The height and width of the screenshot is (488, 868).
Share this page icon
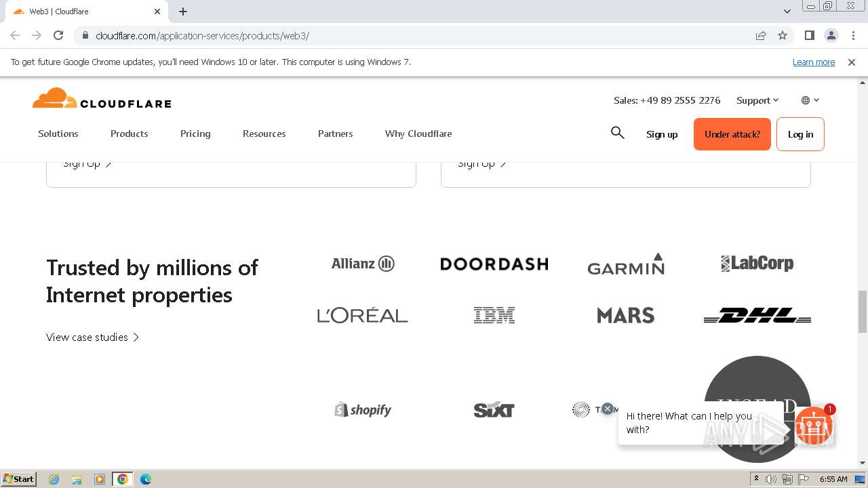click(x=761, y=35)
